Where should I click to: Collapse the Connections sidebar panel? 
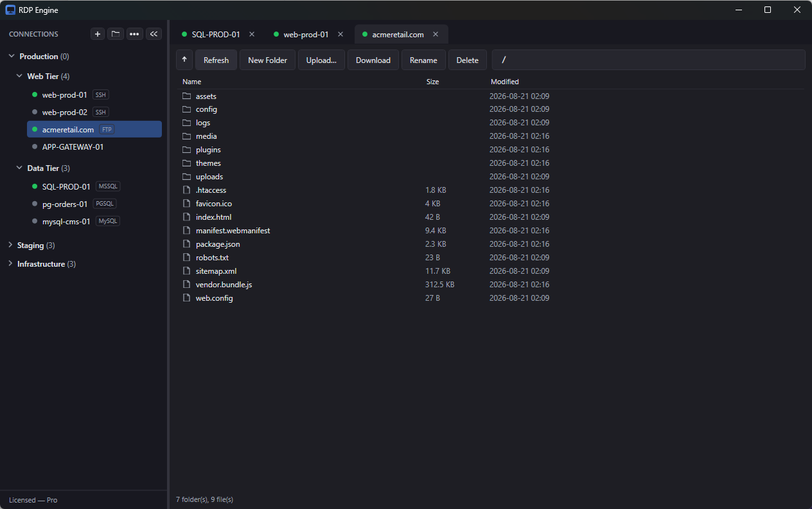click(x=154, y=34)
